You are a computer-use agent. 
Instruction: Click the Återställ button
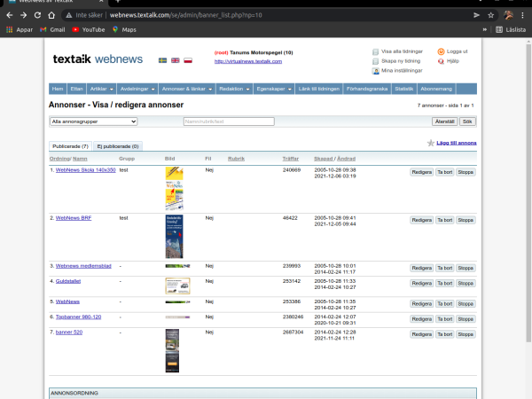point(444,121)
